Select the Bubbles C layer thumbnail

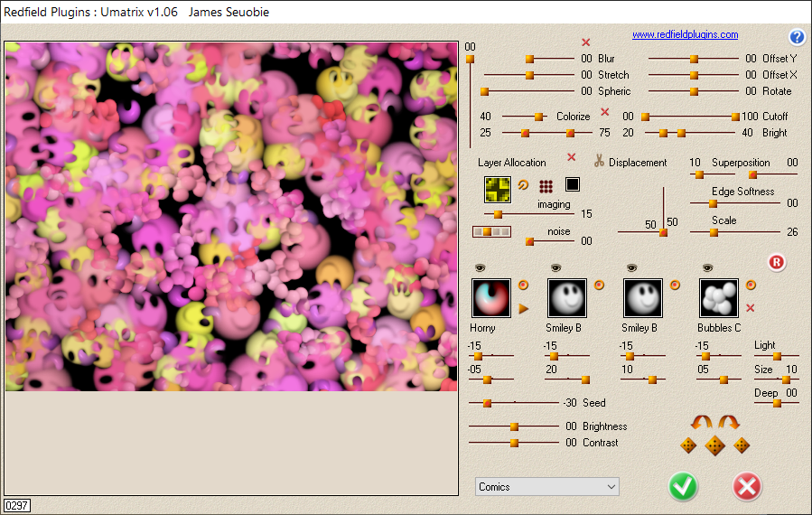click(x=718, y=297)
